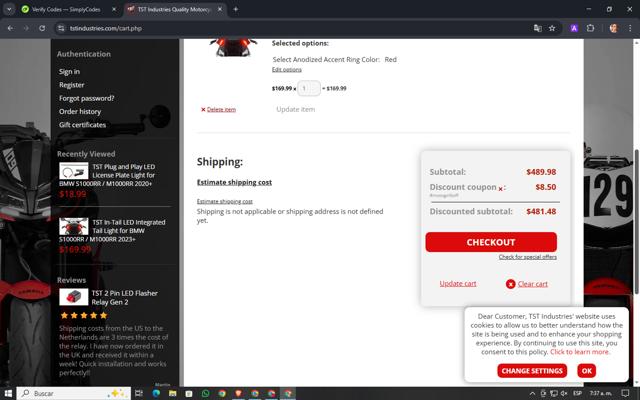Open Sign in from Authentication menu
This screenshot has height=400, width=640.
point(69,71)
